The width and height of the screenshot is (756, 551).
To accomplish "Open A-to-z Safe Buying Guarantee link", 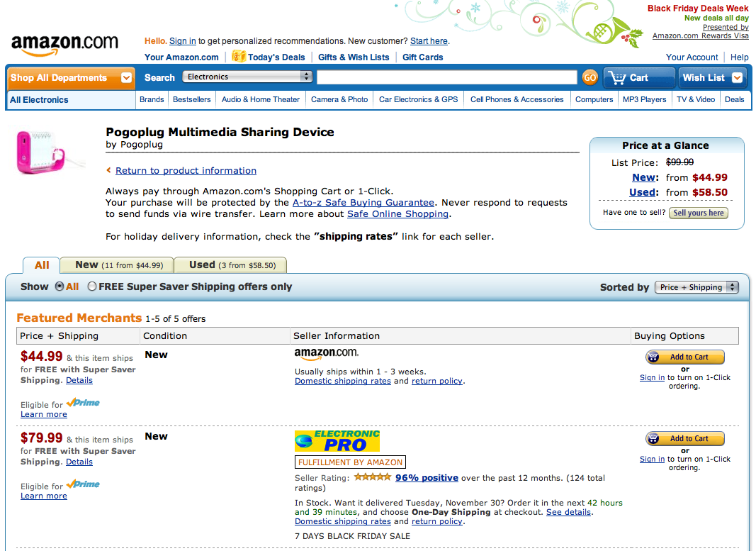I will (363, 203).
